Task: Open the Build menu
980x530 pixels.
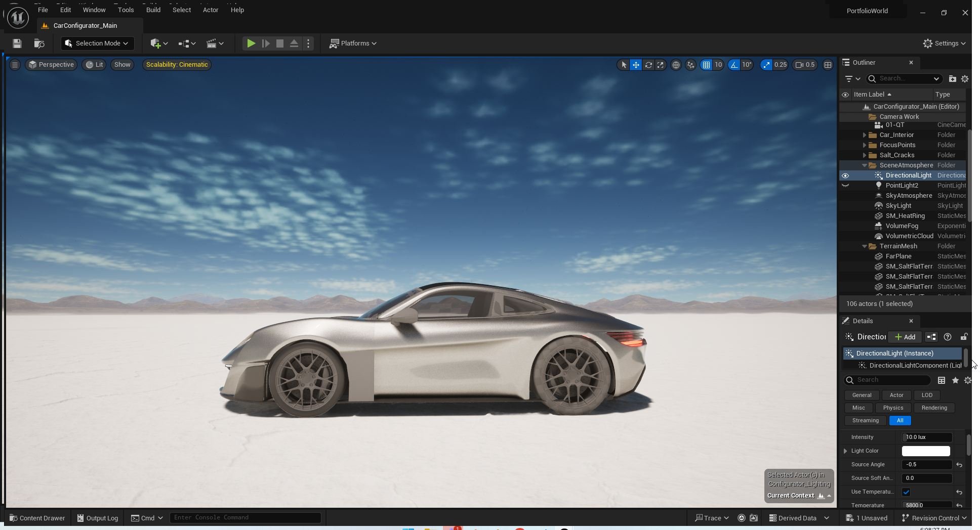Action: pos(153,10)
